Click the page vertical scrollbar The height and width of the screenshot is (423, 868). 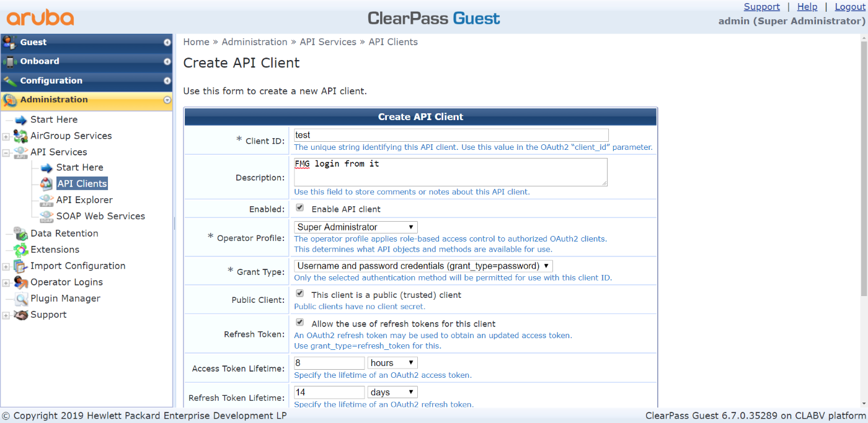pyautogui.click(x=863, y=167)
